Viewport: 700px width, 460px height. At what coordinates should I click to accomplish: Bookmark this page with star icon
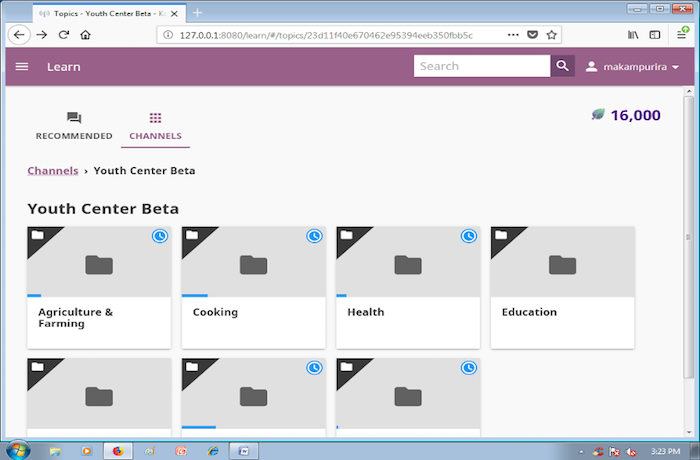pyautogui.click(x=551, y=34)
